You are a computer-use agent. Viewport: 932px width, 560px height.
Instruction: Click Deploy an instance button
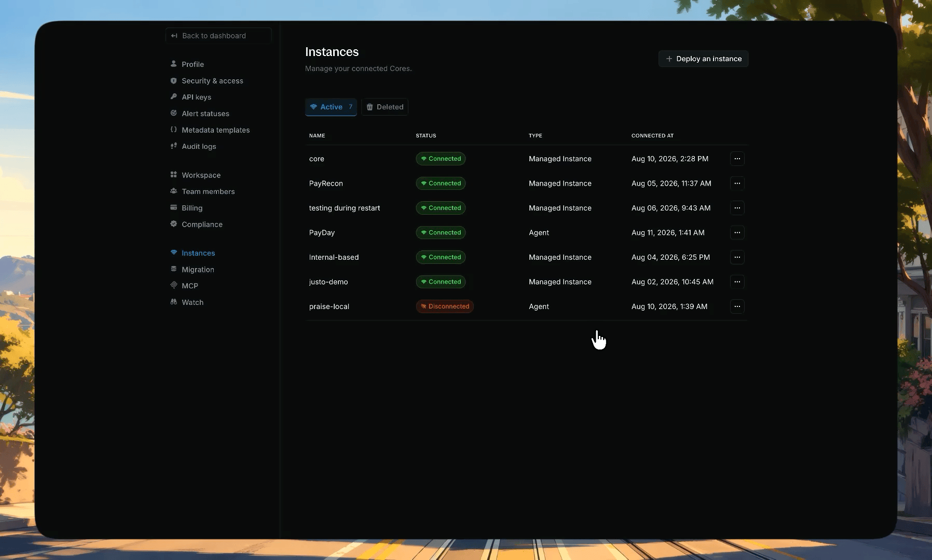(703, 59)
